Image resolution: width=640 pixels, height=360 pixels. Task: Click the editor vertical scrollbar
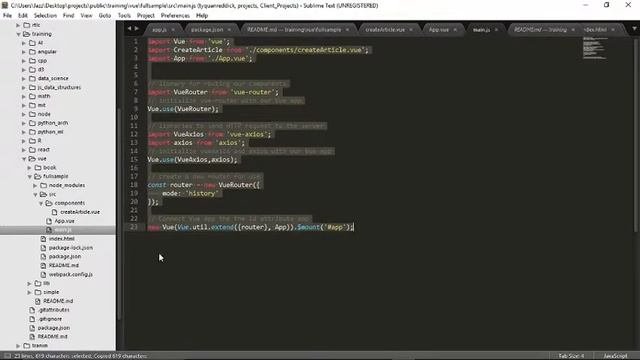[x=636, y=135]
